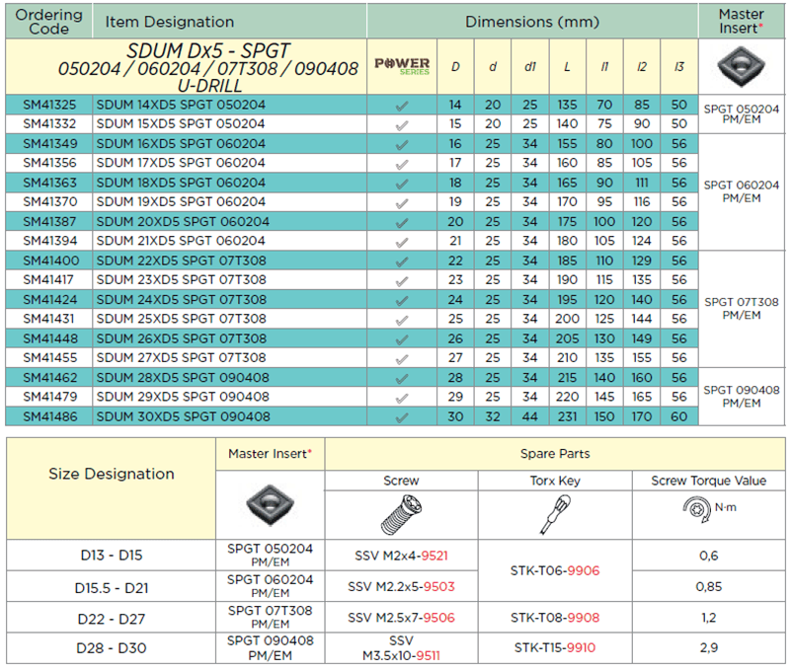Click the Spare Parts header
790x672 pixels.
coord(555,454)
